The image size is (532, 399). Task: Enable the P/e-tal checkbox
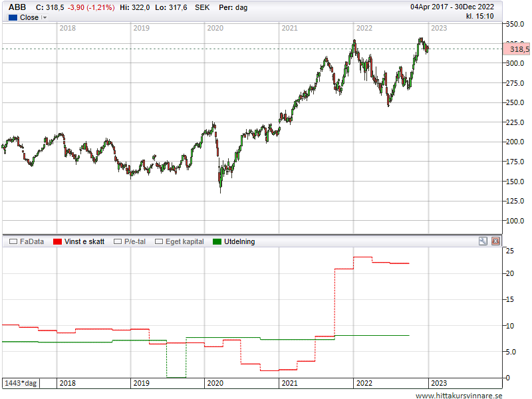(118, 241)
